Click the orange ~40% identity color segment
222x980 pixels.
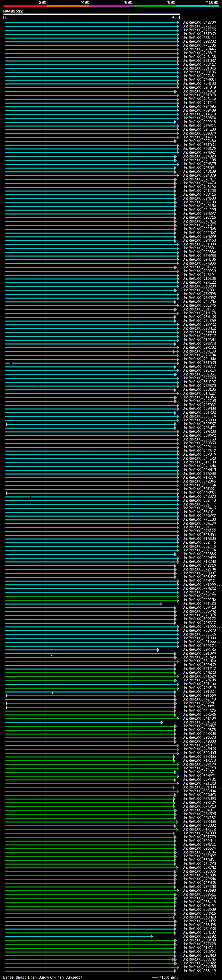coord(68,6)
